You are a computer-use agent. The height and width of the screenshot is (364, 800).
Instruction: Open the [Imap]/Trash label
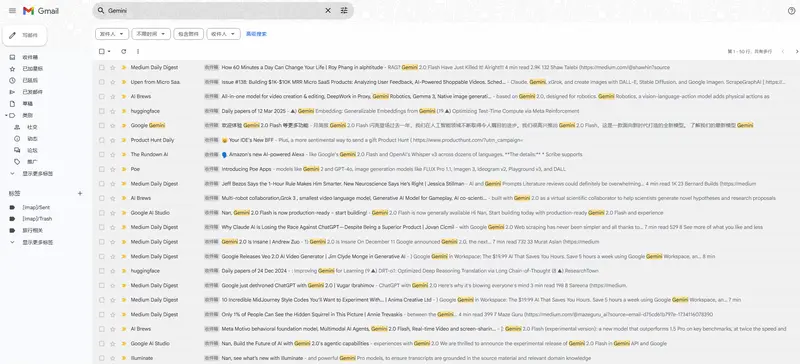coord(37,219)
